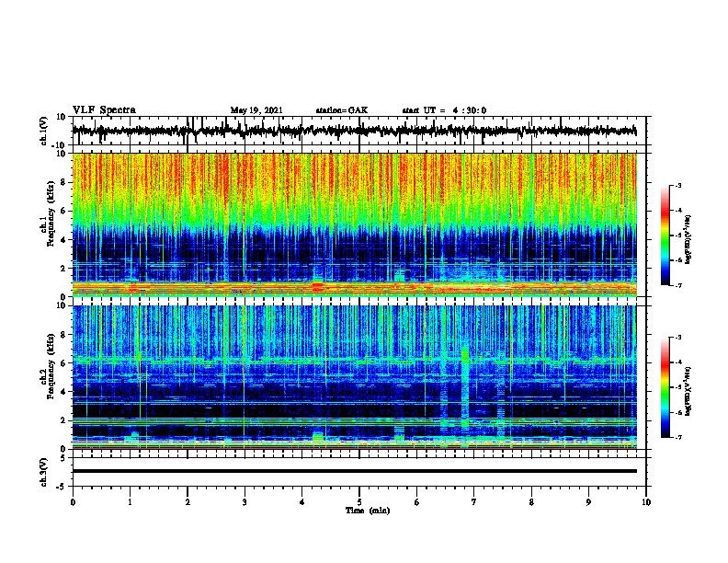Image resolution: width=728 pixels, height=563 pixels.
Task: Click time axis tick label "4"
Action: 301,502
